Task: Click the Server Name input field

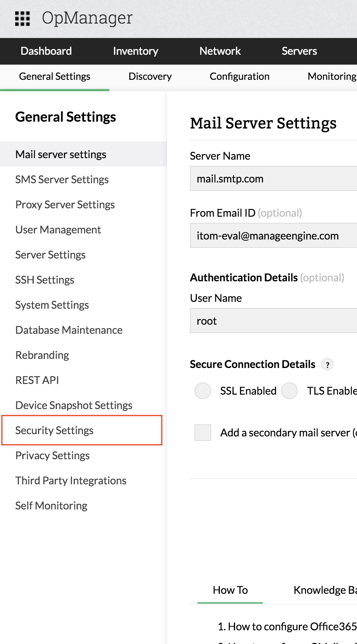Action: 273,179
